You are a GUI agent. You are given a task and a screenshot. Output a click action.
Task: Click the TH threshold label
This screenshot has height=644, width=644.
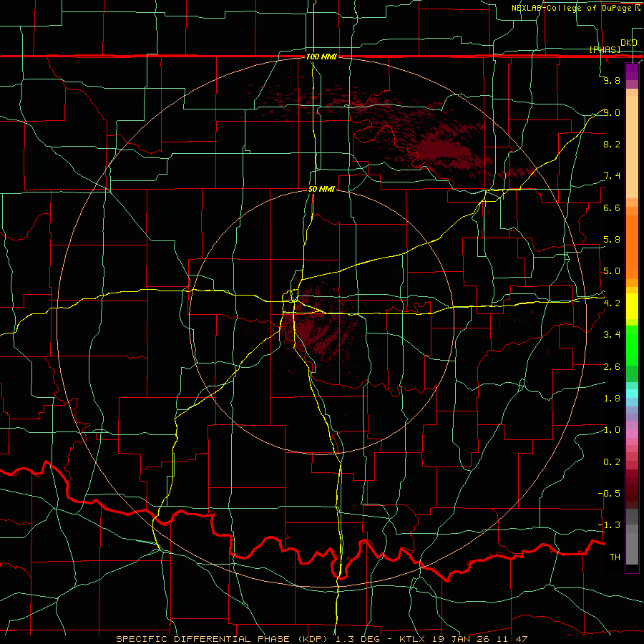615,557
